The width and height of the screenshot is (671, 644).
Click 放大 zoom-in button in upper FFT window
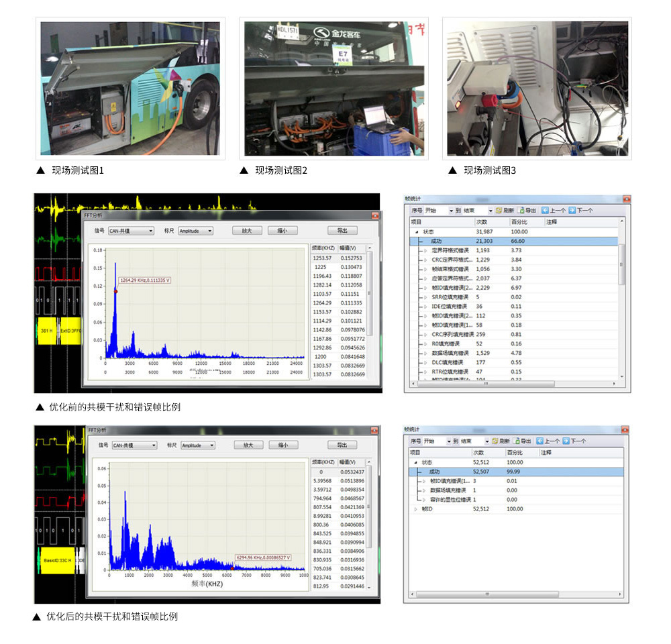(x=246, y=231)
